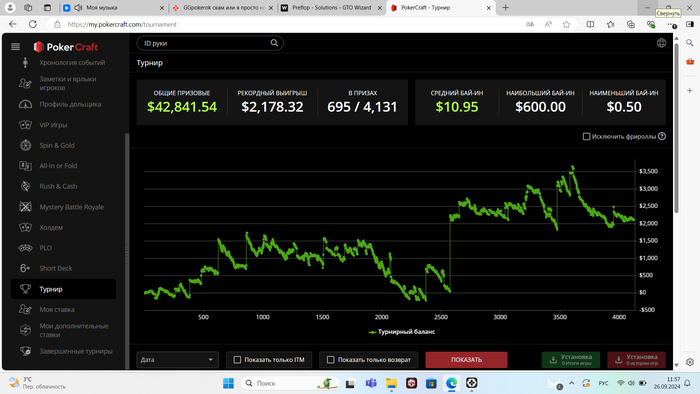
Task: Toggle the Турнирный баланс legend entry
Action: point(401,332)
